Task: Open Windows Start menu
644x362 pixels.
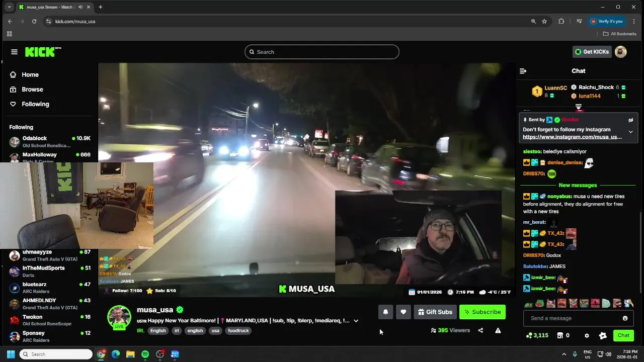Action: [11, 354]
